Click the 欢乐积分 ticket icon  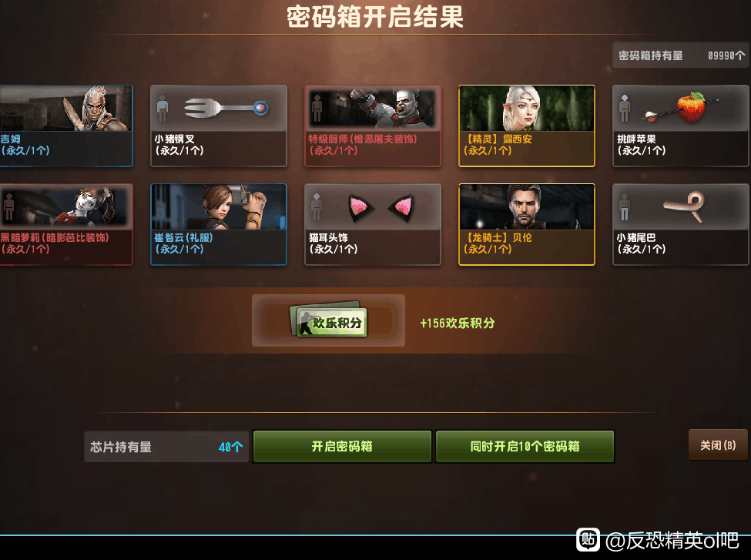329,320
